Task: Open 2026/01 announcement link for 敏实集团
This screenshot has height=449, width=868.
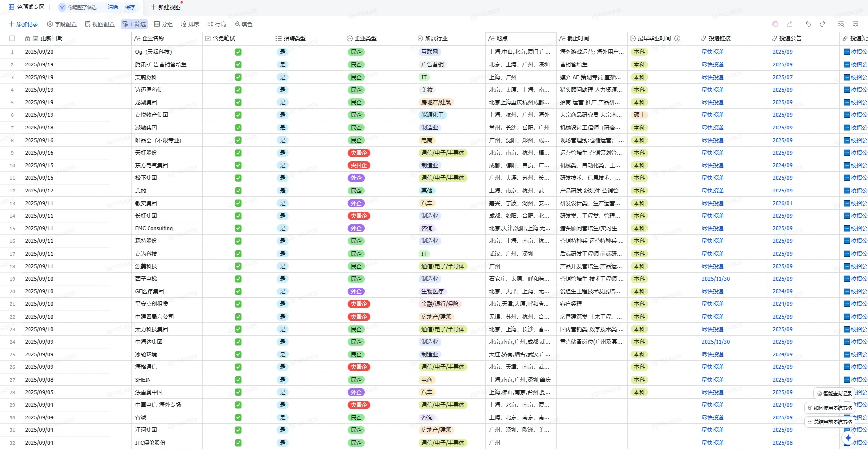Action: click(782, 203)
